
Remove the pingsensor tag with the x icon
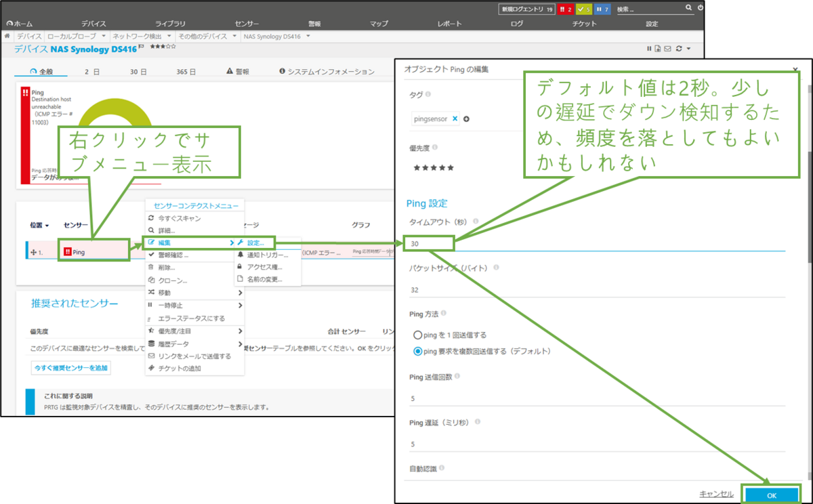tap(455, 119)
